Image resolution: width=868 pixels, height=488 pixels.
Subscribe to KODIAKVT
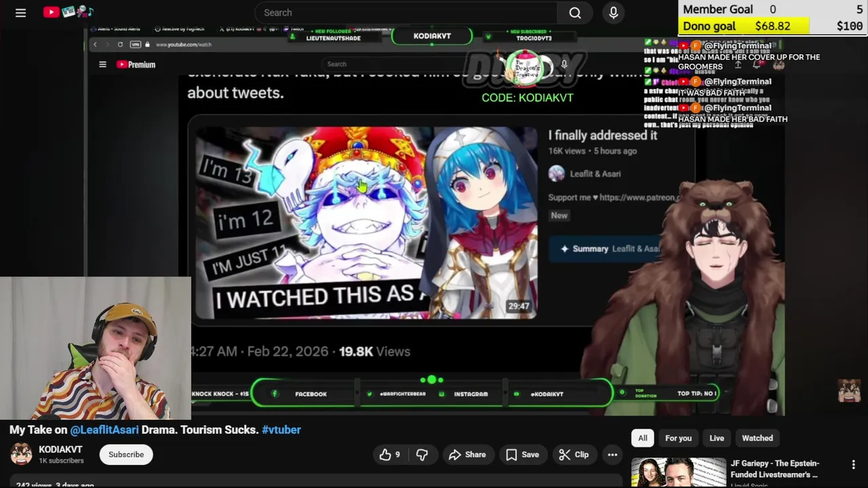click(126, 455)
